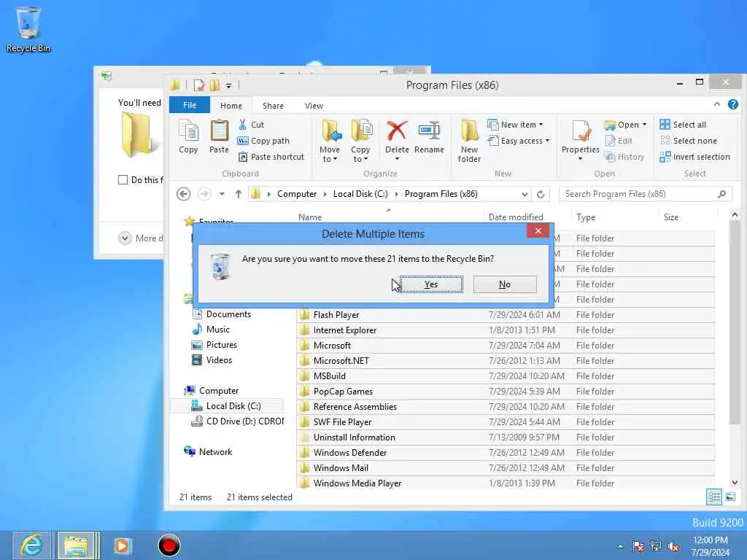Open the Recycle Bin desktop icon

tap(28, 29)
